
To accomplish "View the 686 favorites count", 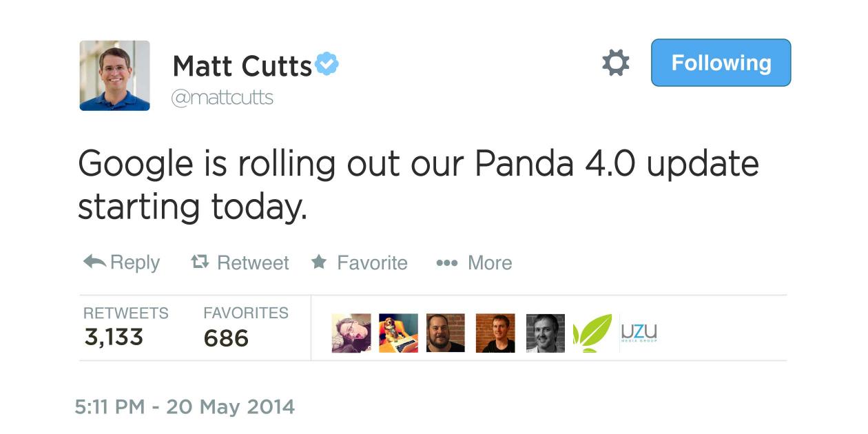I will pyautogui.click(x=226, y=338).
